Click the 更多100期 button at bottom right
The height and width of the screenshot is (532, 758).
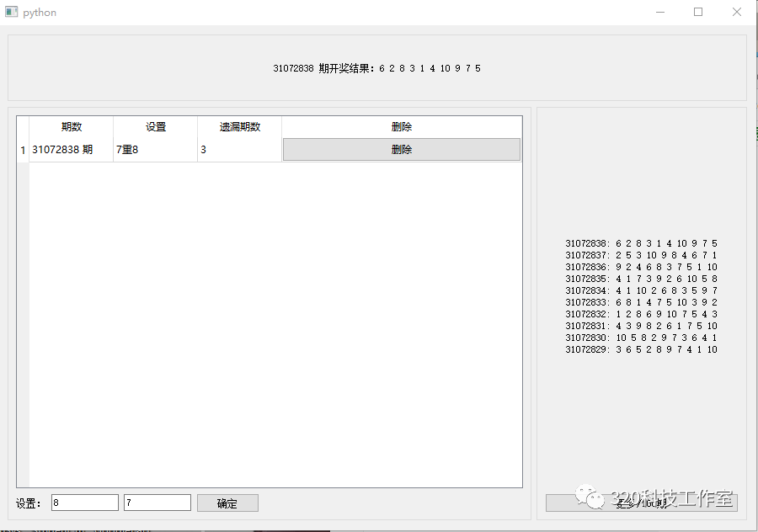click(641, 502)
